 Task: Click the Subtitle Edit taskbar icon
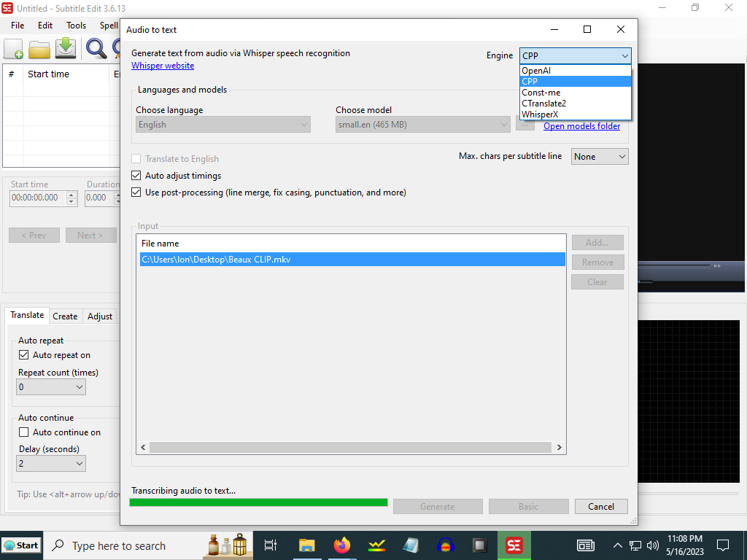click(514, 545)
